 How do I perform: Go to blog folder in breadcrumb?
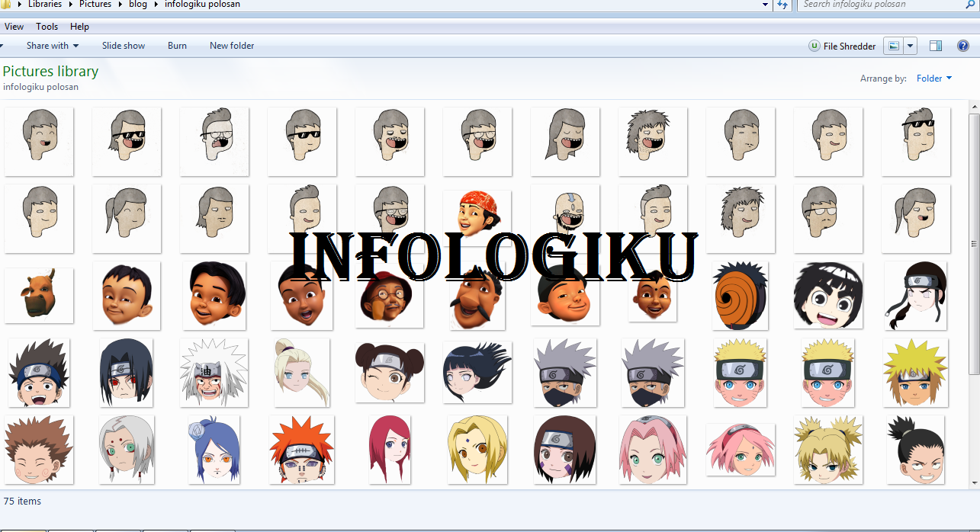[139, 5]
